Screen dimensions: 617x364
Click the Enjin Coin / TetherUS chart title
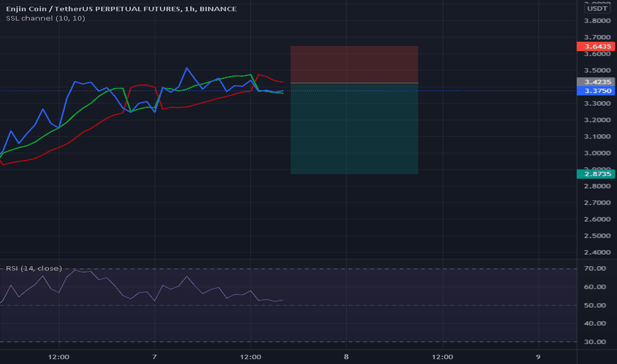pyautogui.click(x=121, y=9)
